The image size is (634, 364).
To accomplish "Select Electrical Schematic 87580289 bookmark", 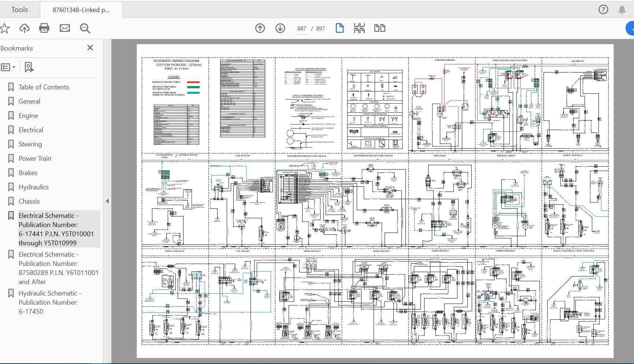I will 59,268.
